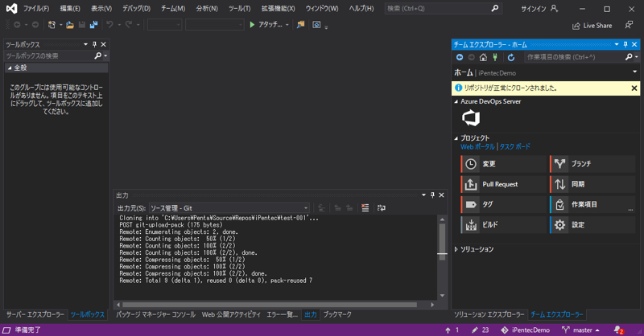Open the タスク ボード link

click(x=514, y=147)
